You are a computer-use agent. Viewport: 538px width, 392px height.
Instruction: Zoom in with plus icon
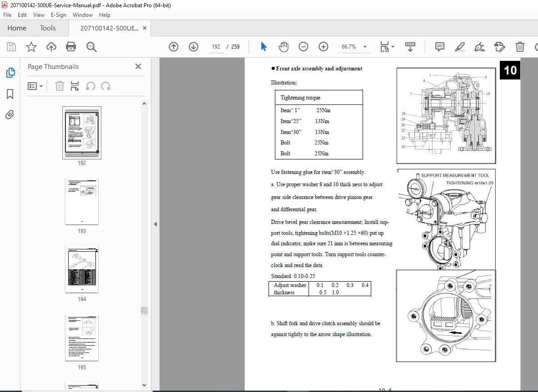pyautogui.click(x=323, y=47)
